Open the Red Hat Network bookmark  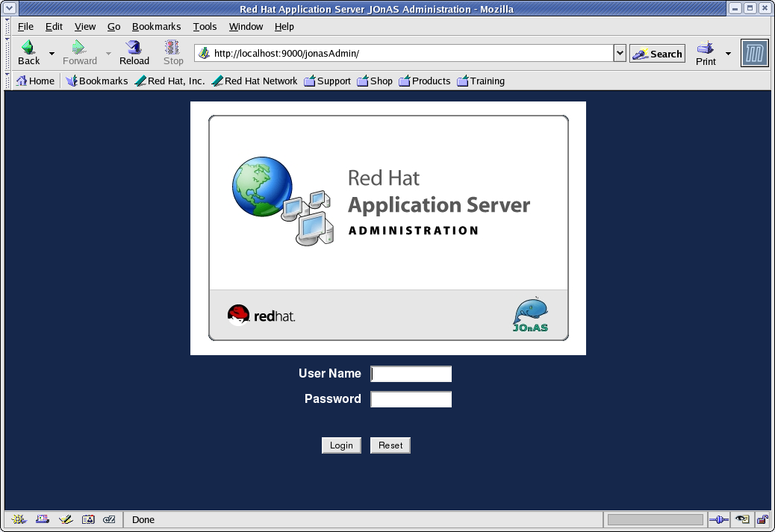tap(255, 81)
